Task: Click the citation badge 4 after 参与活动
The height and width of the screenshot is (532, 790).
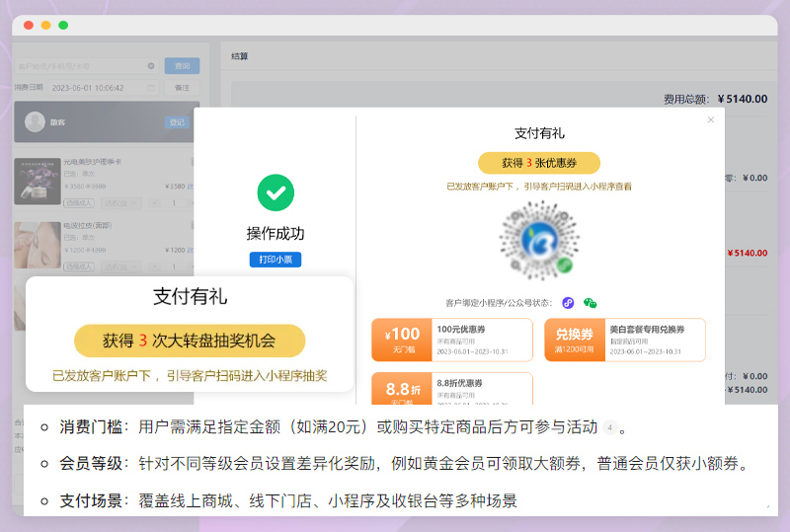Action: pyautogui.click(x=609, y=427)
